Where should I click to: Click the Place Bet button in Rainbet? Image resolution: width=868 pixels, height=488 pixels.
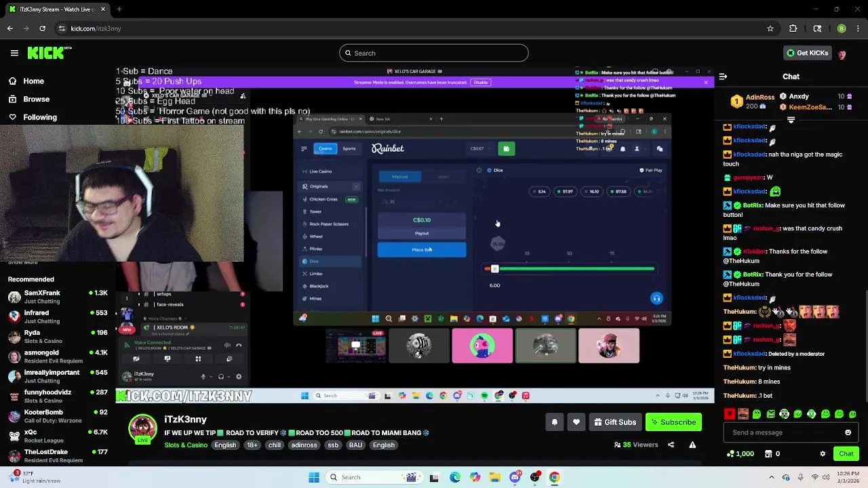(422, 250)
